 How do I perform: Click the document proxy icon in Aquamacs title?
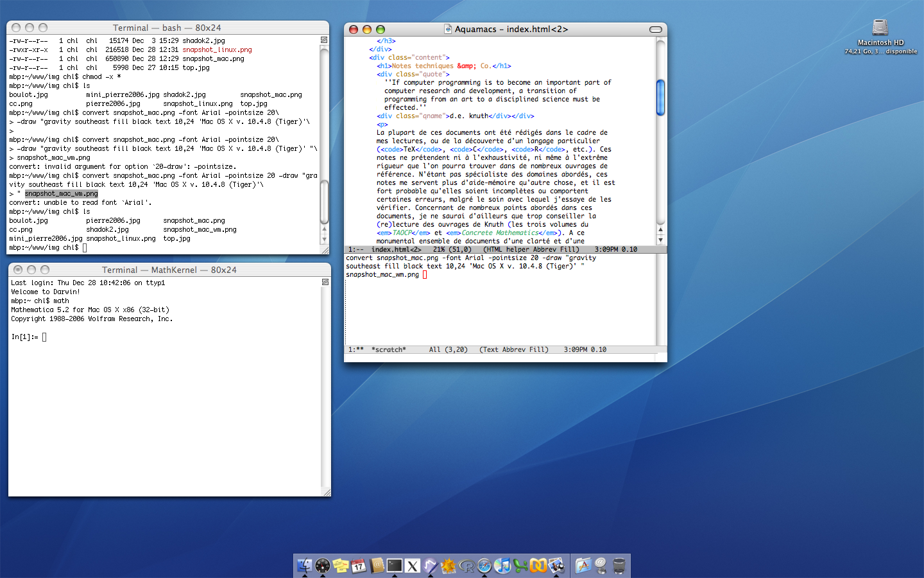448,29
